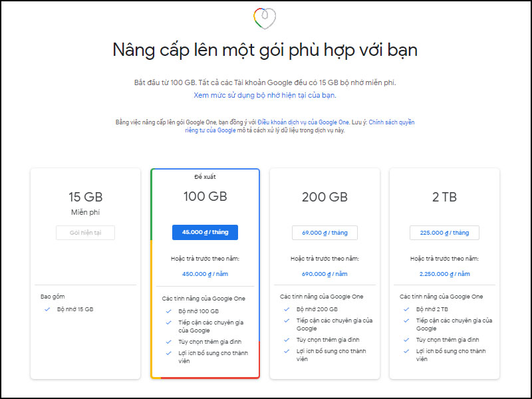Click the checkmark beside "Tùy chọn thêm gia đình" in 100 GB plan

coord(168,341)
